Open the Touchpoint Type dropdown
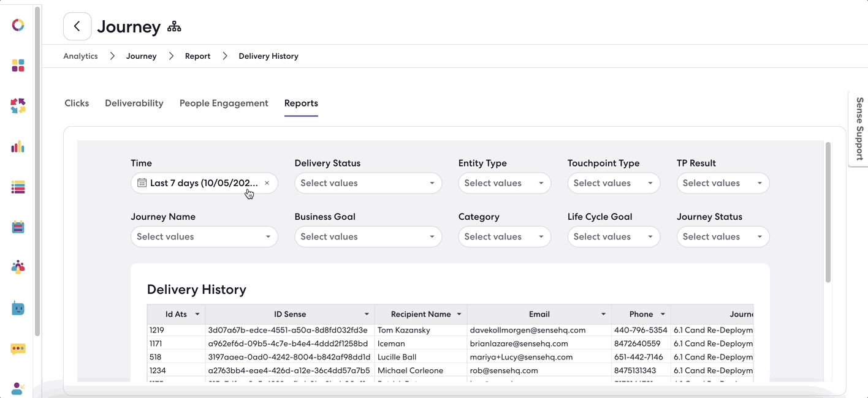Viewport: 868px width, 398px height. click(x=614, y=183)
